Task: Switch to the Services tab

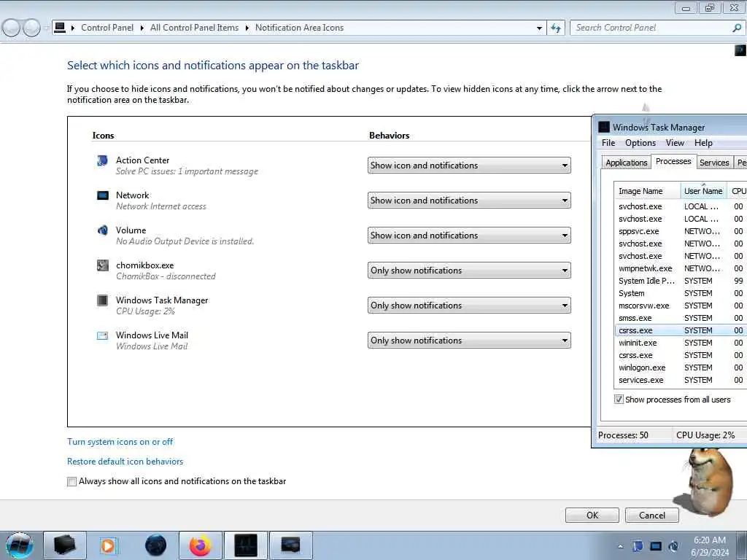Action: [x=714, y=163]
